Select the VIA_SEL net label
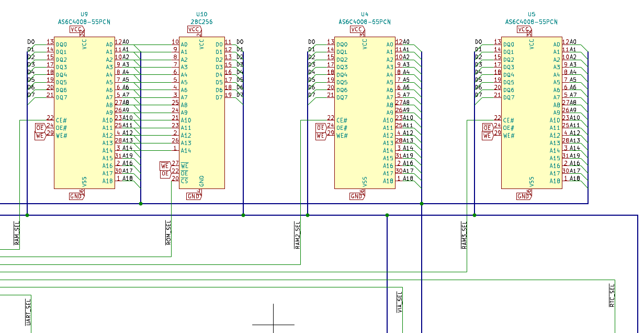Screen dimensions: 644x333 (400, 303)
